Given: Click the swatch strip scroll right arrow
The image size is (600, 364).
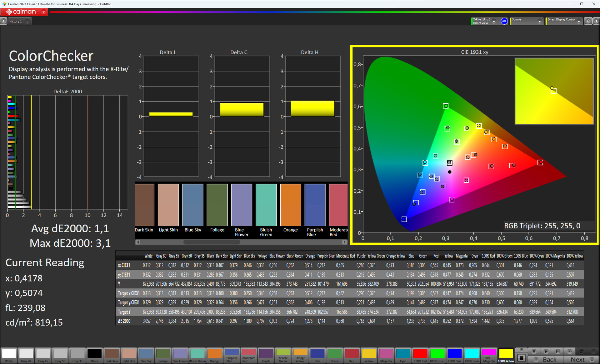Looking at the screenshot, I should (344, 242).
